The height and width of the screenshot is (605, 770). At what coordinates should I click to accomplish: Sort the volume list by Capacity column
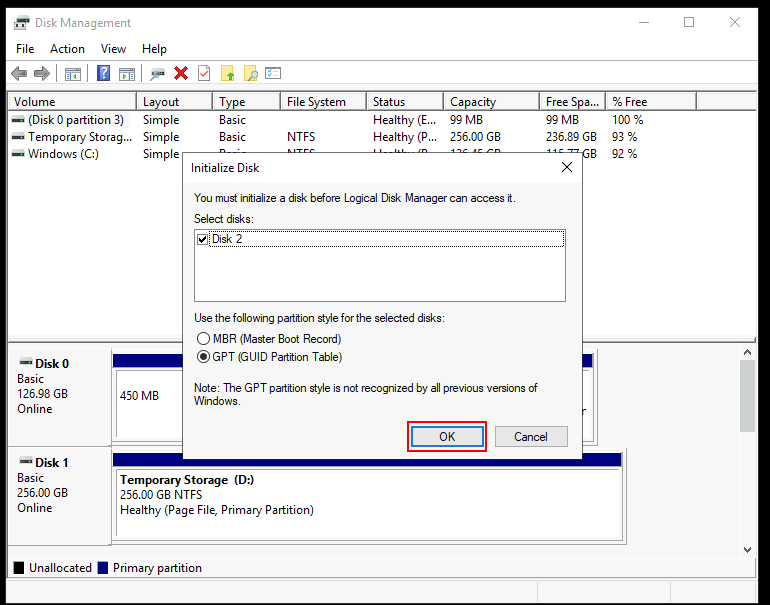pos(473,101)
